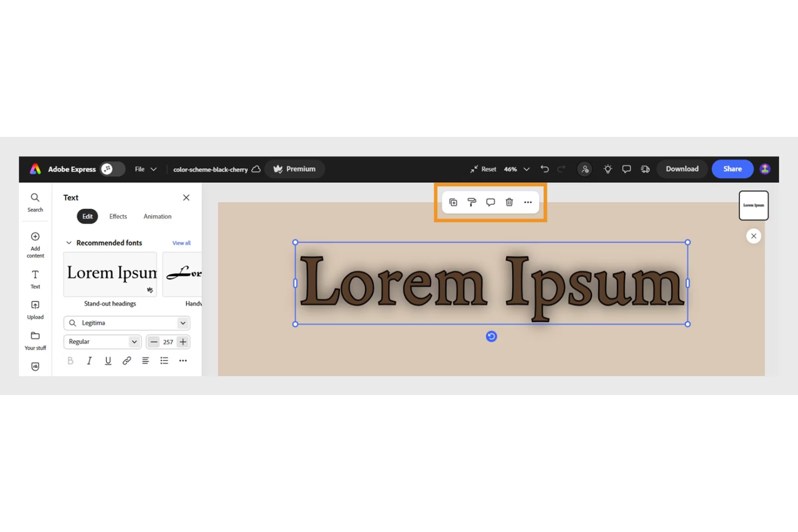Click the undo arrow in the toolbar

pyautogui.click(x=544, y=169)
